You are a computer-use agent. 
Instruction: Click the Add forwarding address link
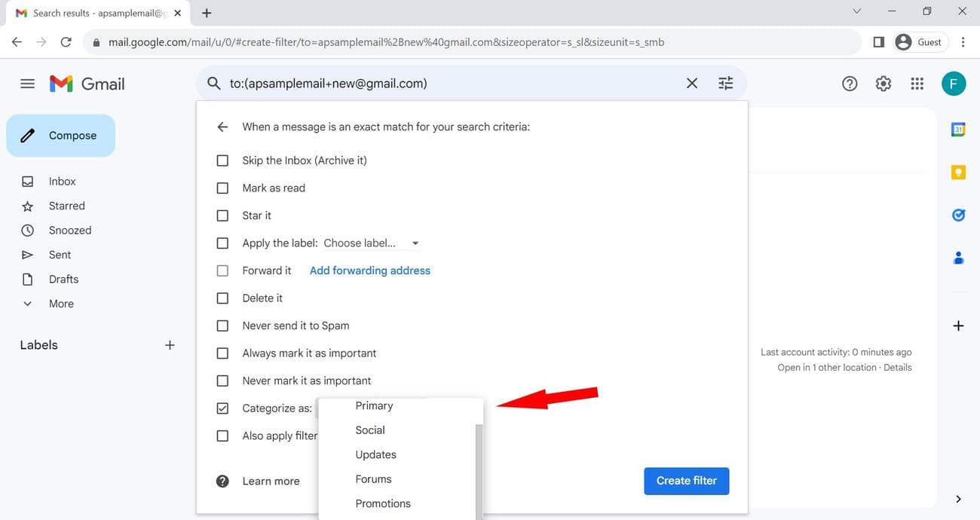369,270
